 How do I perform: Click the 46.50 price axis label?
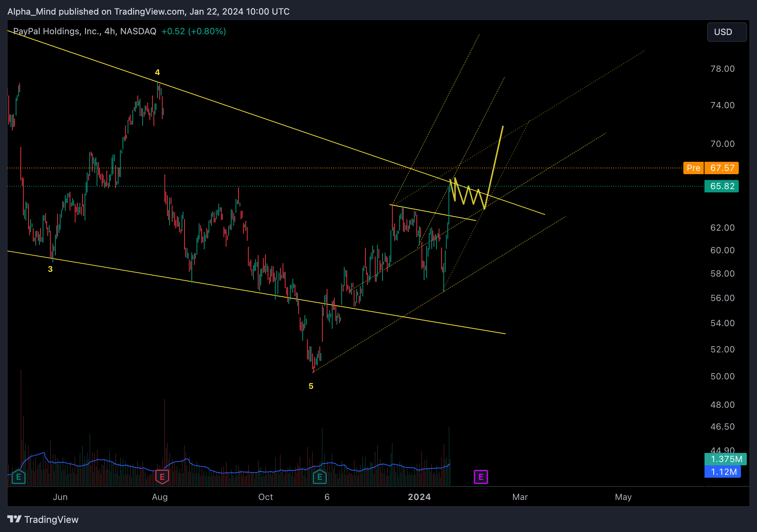(722, 427)
